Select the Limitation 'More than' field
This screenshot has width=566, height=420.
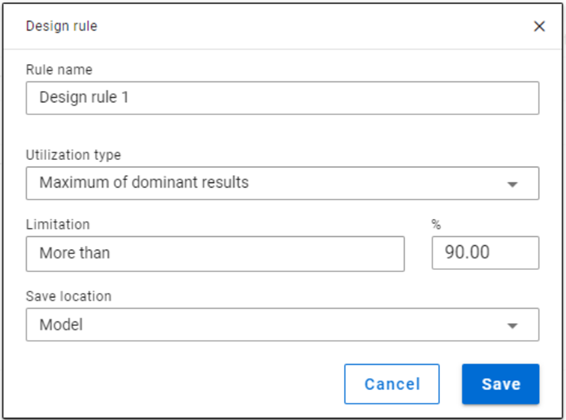click(215, 254)
